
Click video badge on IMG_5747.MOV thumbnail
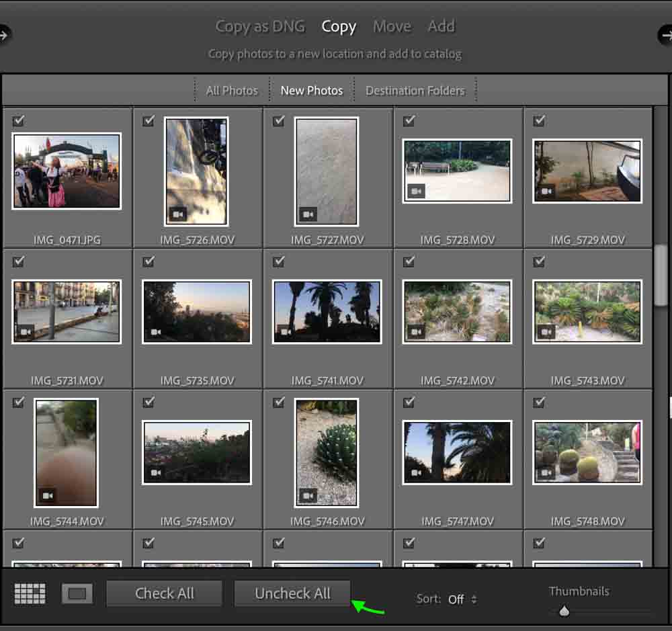416,472
